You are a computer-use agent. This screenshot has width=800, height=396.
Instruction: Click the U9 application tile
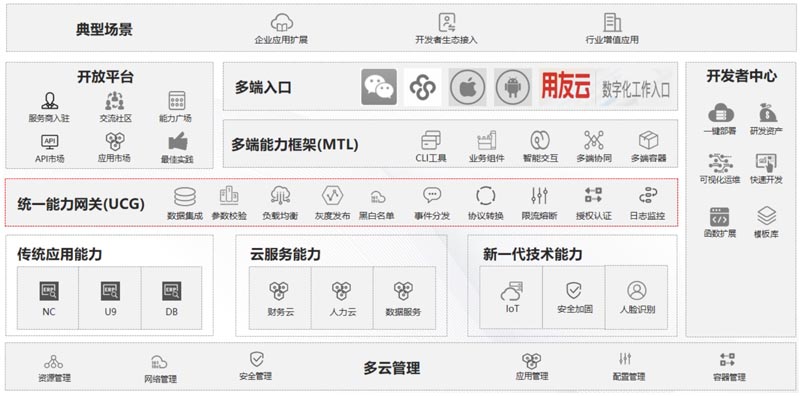[x=110, y=298]
